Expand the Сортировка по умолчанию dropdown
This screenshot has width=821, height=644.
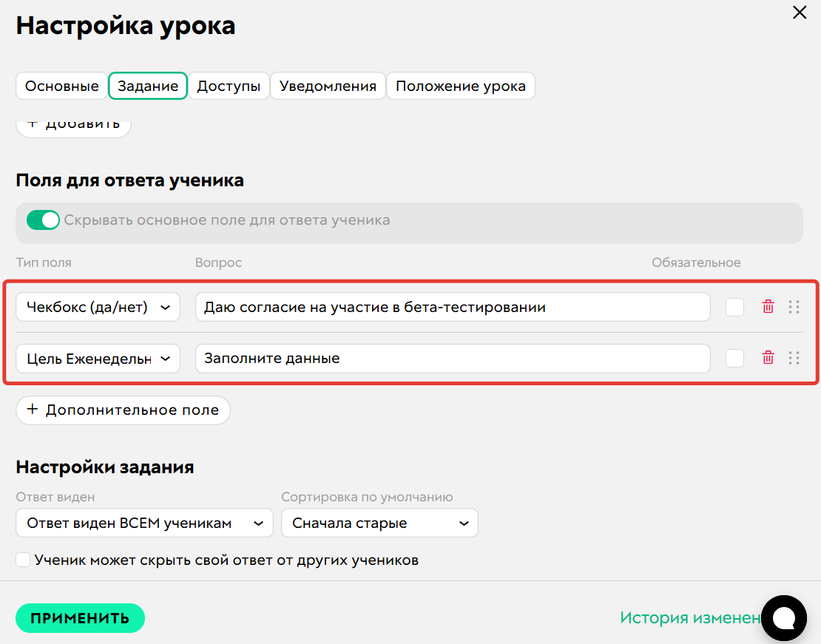(379, 522)
